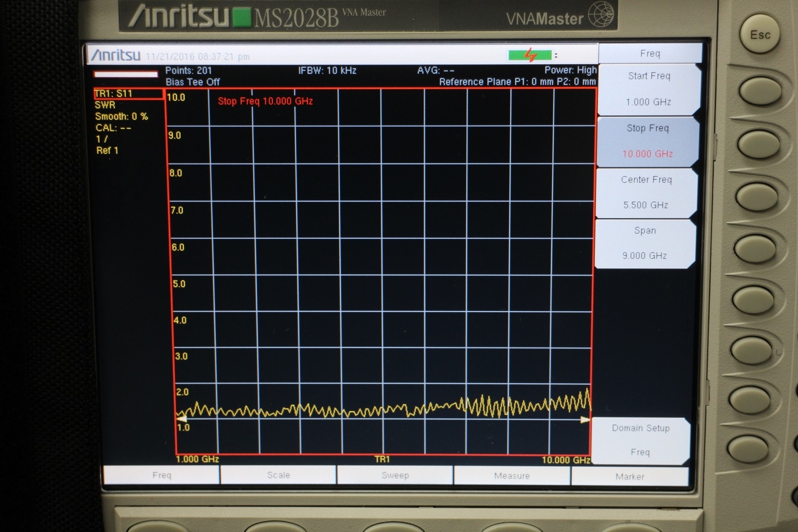Click the 1.000 GHz start axis label
The width and height of the screenshot is (798, 532).
pyautogui.click(x=197, y=459)
